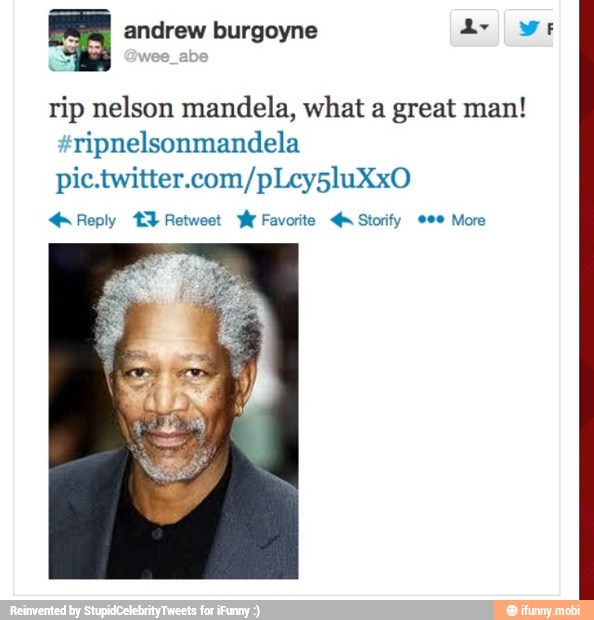Open the pic.twitter.com/pLcy5luXxO link

pos(233,179)
